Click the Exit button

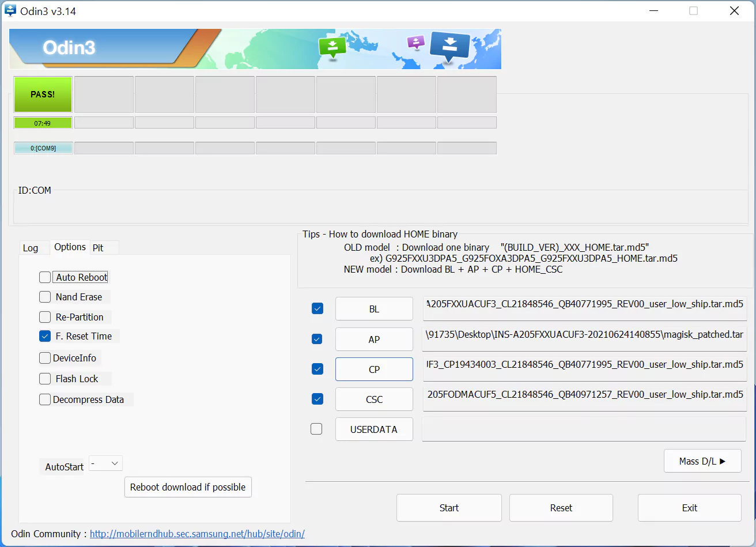pos(690,508)
